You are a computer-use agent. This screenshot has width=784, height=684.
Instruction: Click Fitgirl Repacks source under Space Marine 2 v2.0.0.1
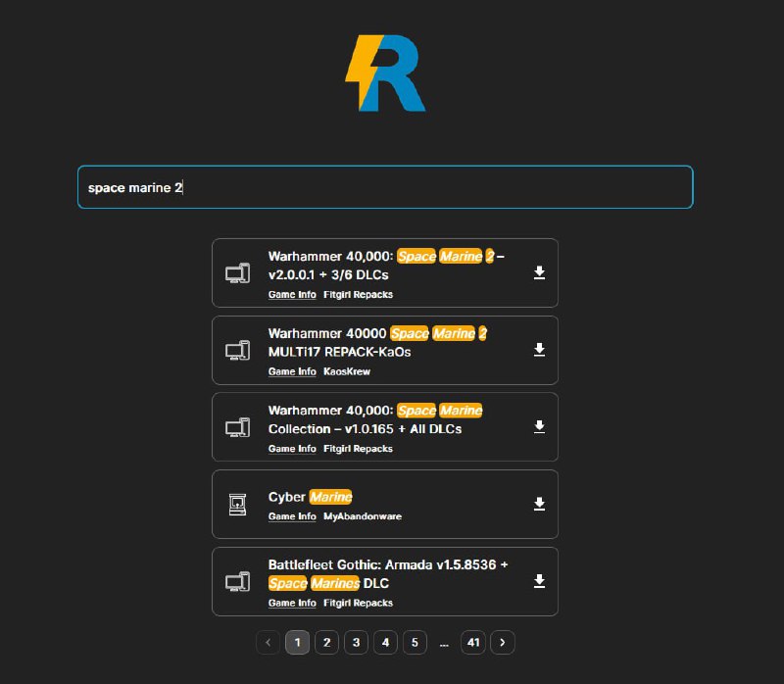358,295
